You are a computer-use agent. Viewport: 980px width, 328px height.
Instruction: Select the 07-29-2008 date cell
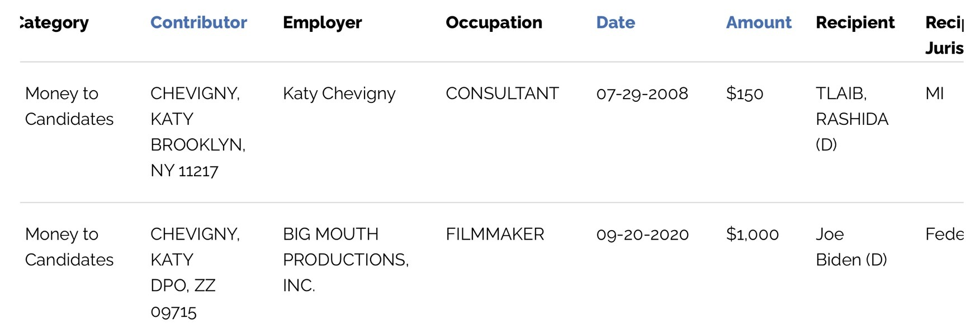click(642, 93)
